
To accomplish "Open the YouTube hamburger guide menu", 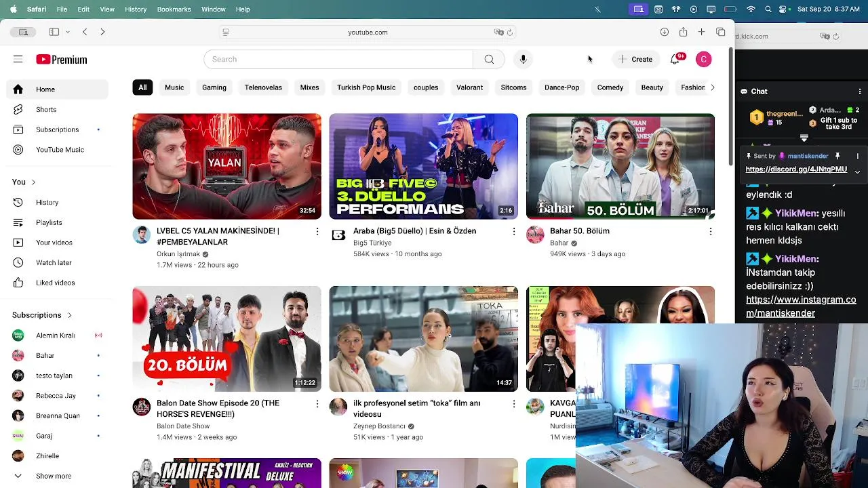I will (x=18, y=60).
